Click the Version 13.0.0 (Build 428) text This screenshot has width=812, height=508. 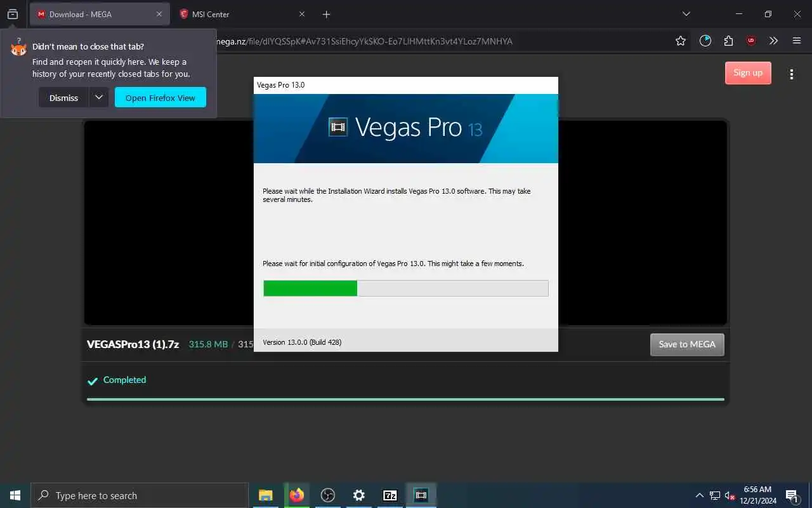[x=302, y=342]
